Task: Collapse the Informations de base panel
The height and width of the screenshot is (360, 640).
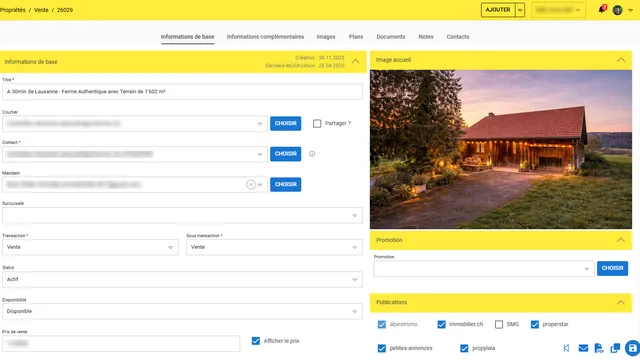Action: [356, 62]
